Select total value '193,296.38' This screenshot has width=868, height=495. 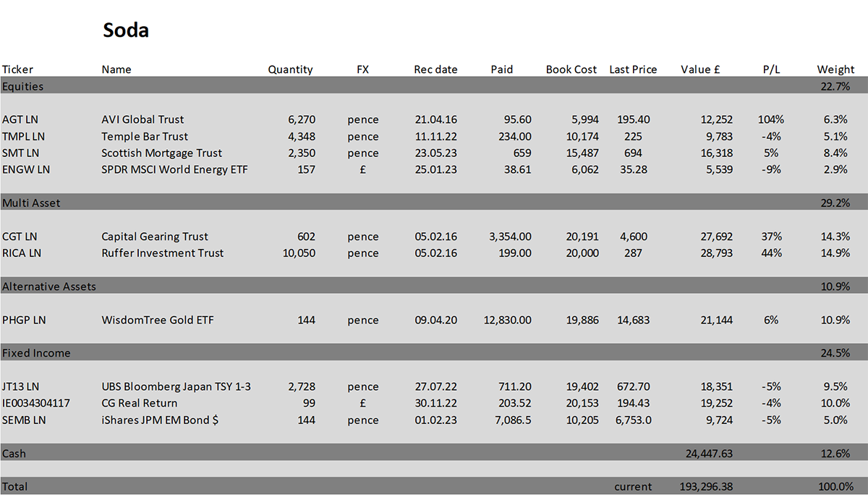[x=706, y=486]
